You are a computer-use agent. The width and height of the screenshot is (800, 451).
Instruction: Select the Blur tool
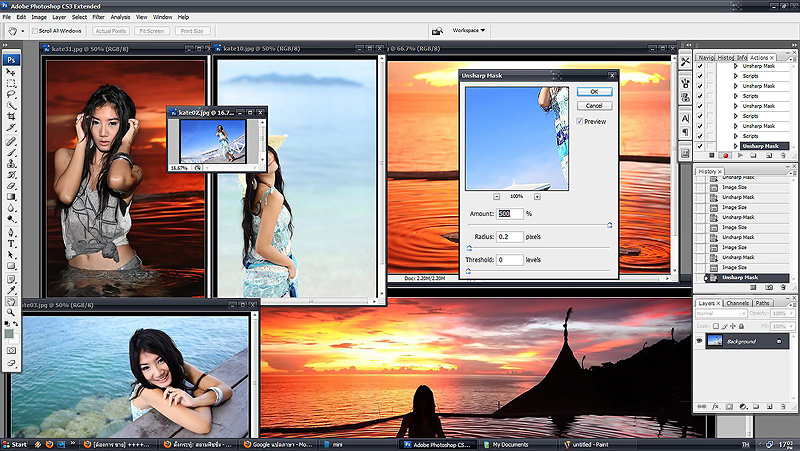pyautogui.click(x=11, y=208)
